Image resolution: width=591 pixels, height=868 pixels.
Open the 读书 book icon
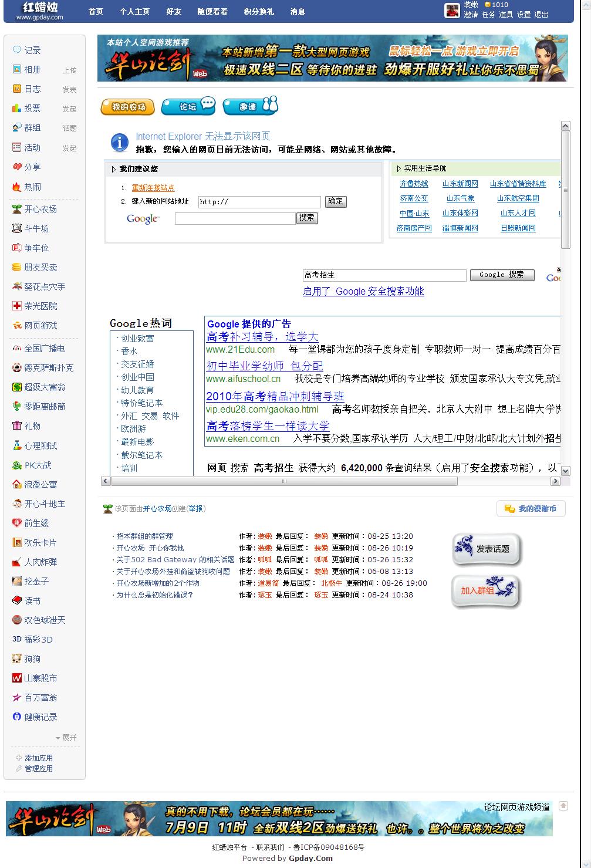point(17,600)
